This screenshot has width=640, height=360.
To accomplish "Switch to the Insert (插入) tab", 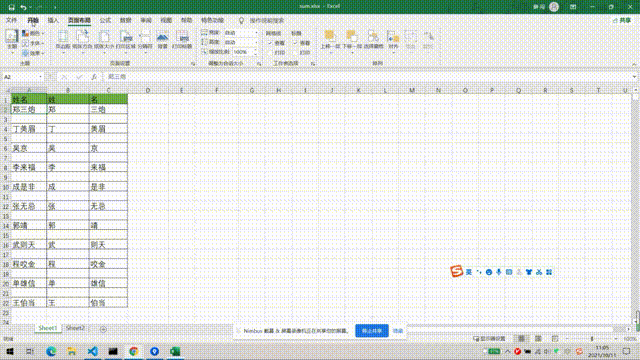I will pyautogui.click(x=53, y=20).
